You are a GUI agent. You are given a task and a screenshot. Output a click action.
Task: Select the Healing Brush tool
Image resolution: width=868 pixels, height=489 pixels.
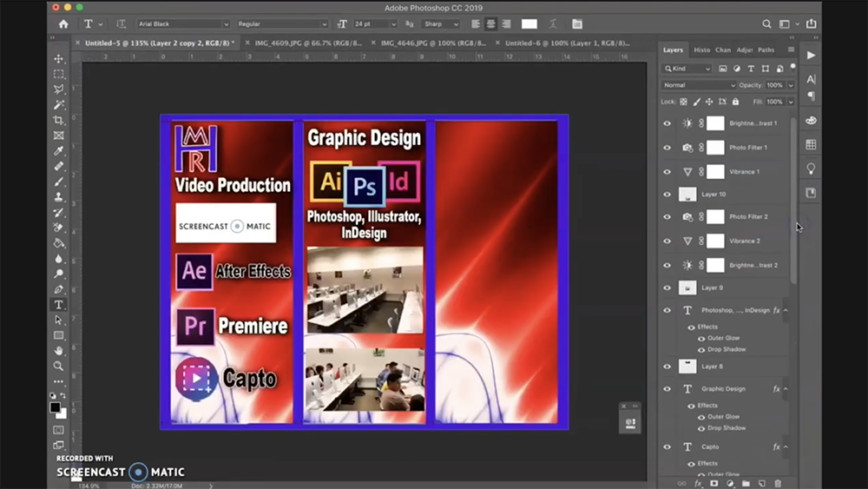point(59,166)
